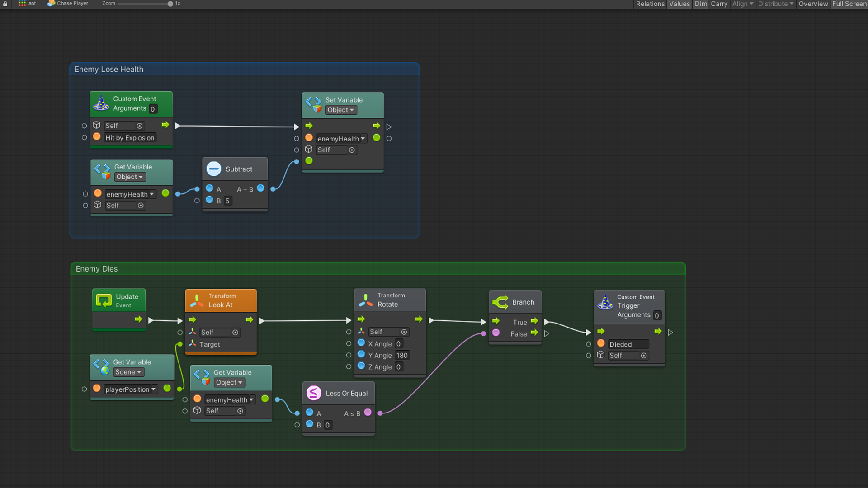
Task: Click the lock icon in top toolbar
Action: 5,4
